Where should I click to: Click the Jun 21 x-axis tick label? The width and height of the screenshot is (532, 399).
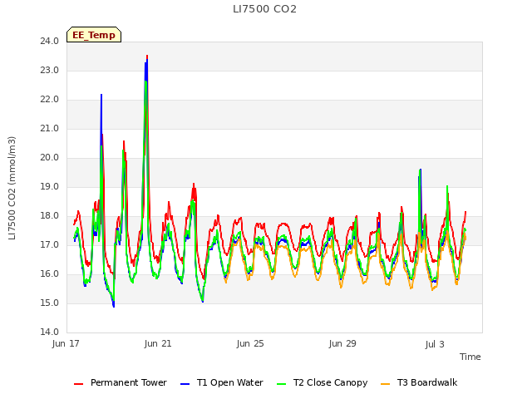[158, 343]
